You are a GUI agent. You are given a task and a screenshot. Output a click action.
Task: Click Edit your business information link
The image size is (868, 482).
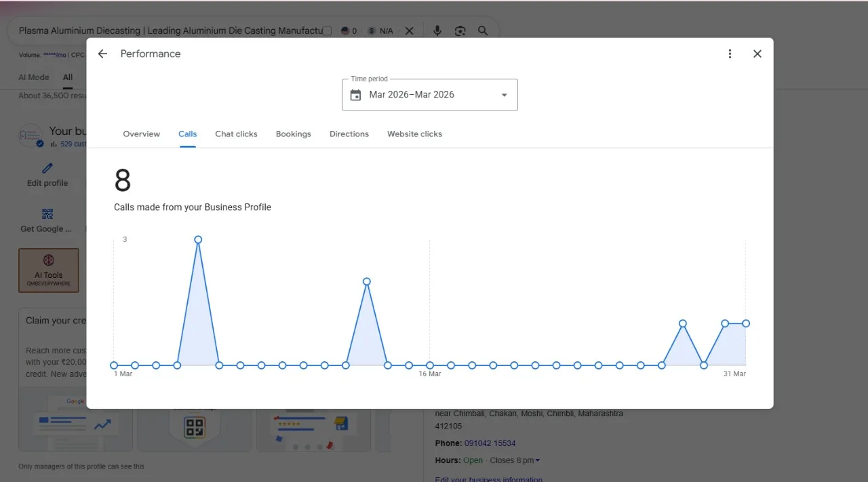pyautogui.click(x=489, y=479)
